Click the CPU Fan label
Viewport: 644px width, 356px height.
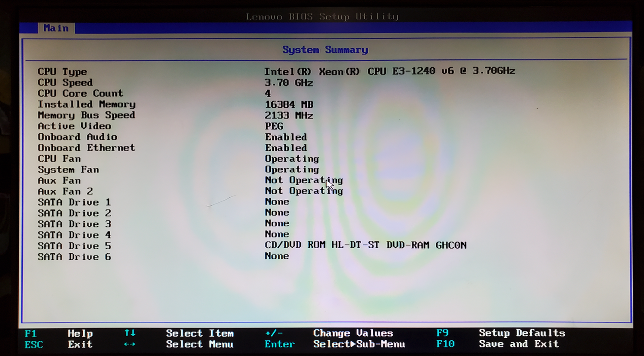click(59, 159)
